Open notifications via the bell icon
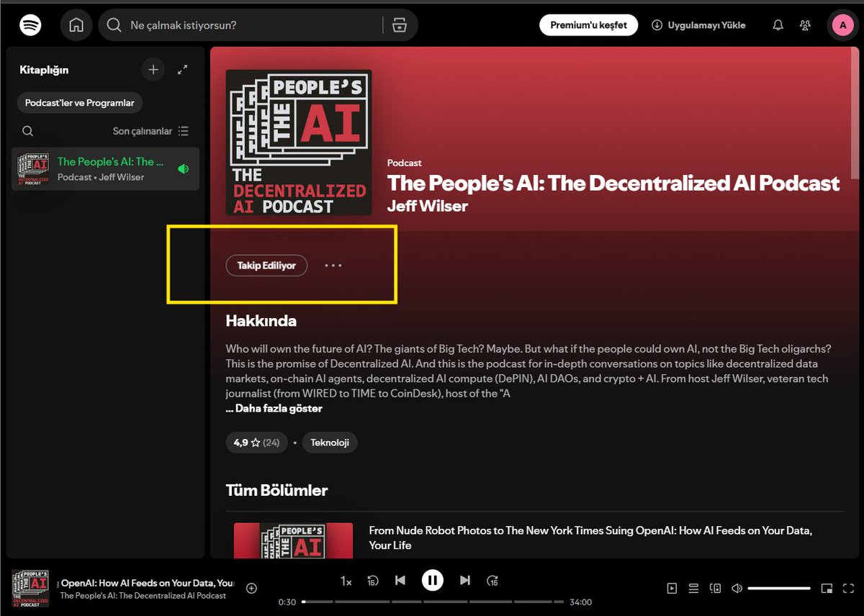864x616 pixels. click(778, 25)
